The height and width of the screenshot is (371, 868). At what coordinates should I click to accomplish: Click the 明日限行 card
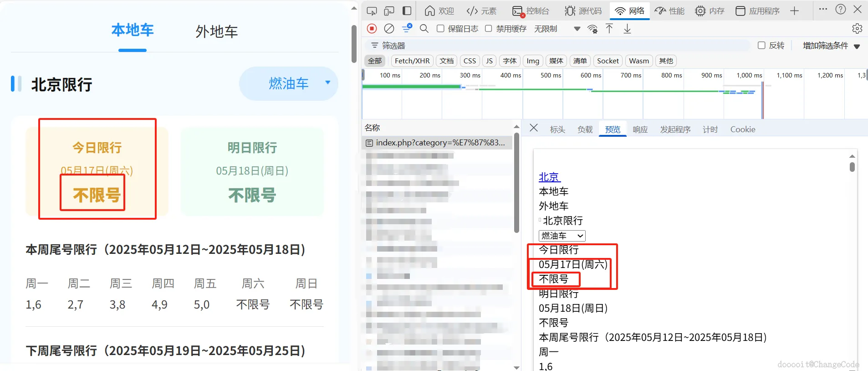(x=252, y=172)
